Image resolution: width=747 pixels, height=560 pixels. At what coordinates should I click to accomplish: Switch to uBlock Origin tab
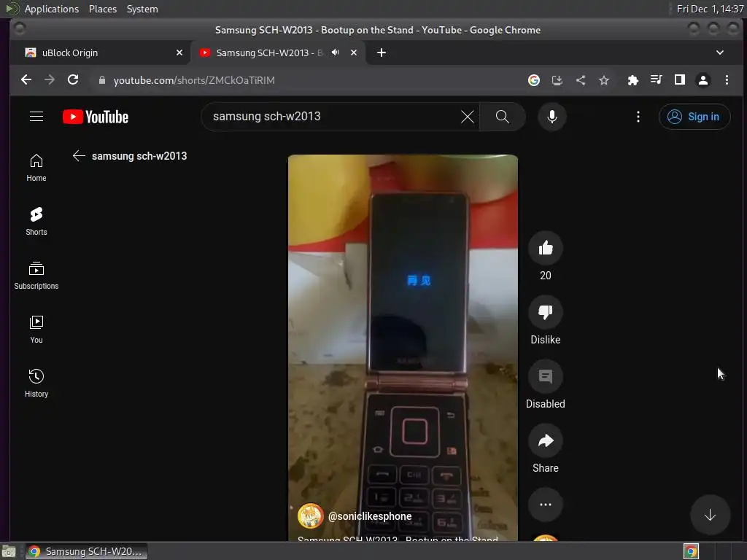pyautogui.click(x=100, y=52)
